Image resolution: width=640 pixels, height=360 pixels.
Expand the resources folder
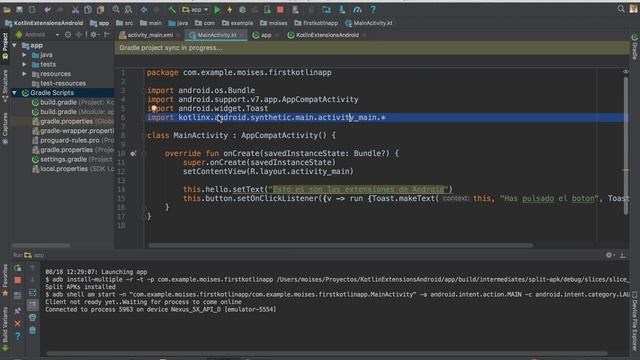pos(24,74)
